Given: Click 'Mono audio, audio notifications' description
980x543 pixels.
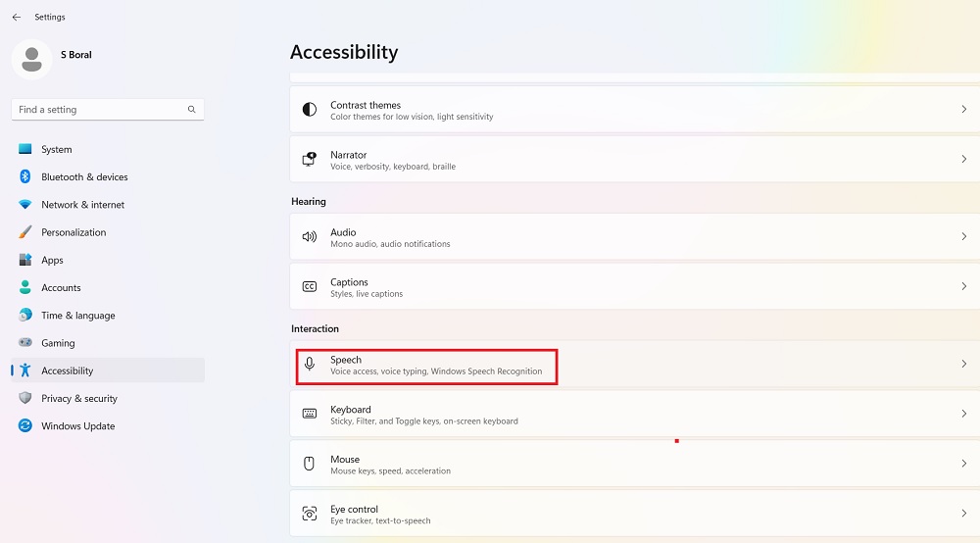Looking at the screenshot, I should tap(390, 244).
